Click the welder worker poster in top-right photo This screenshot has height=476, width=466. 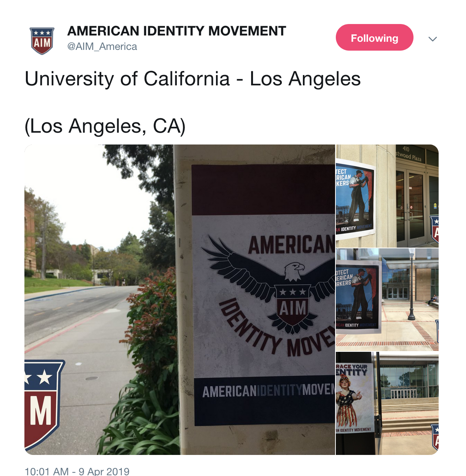355,200
